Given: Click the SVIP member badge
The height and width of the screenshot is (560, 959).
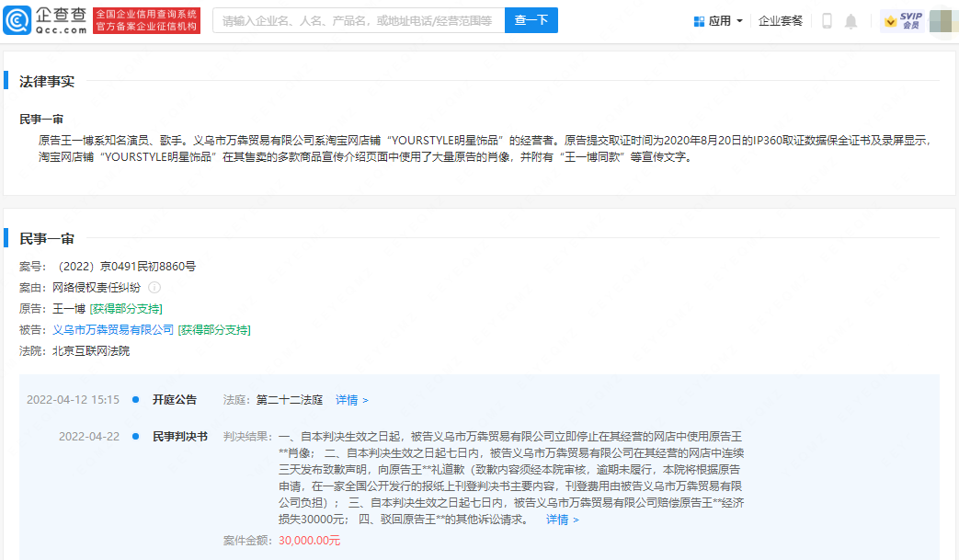Looking at the screenshot, I should (903, 21).
